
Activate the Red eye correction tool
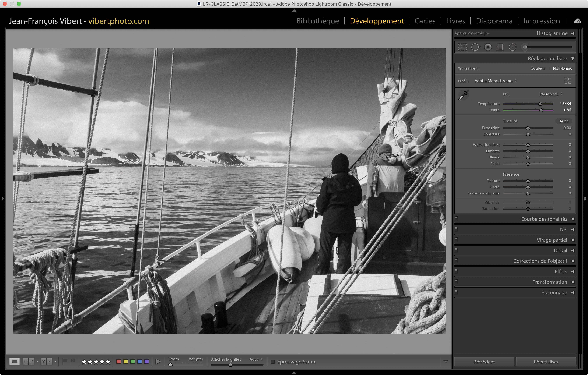(x=488, y=47)
